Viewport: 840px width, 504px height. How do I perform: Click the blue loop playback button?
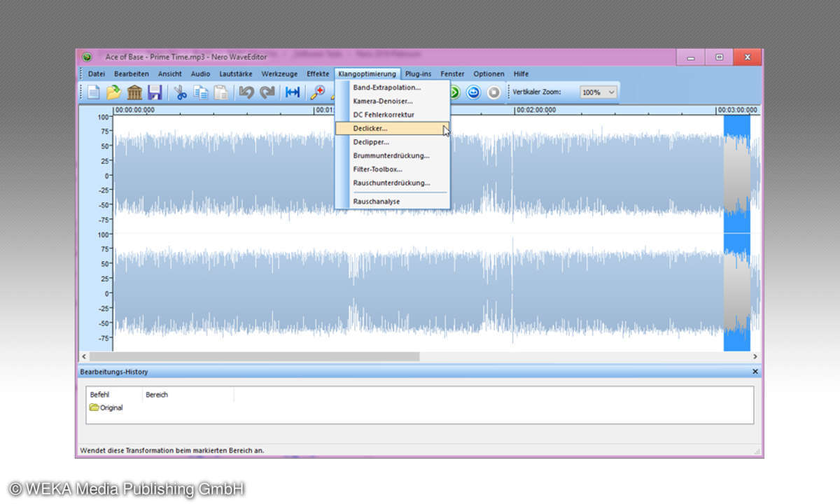point(474,92)
